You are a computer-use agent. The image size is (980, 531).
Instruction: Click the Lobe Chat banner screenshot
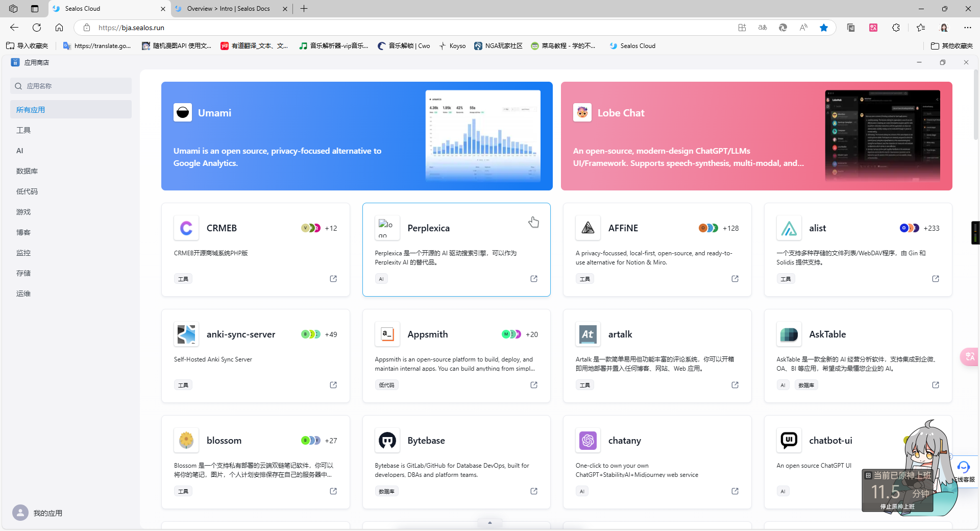882,135
